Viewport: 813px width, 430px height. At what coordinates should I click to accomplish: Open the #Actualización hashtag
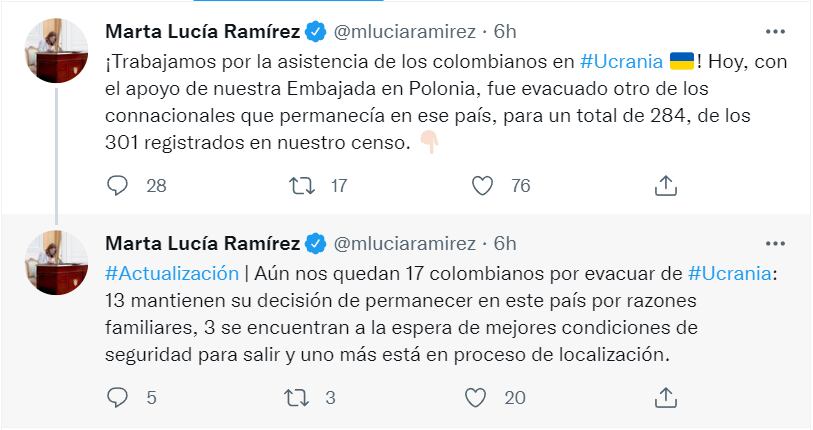[x=172, y=272]
